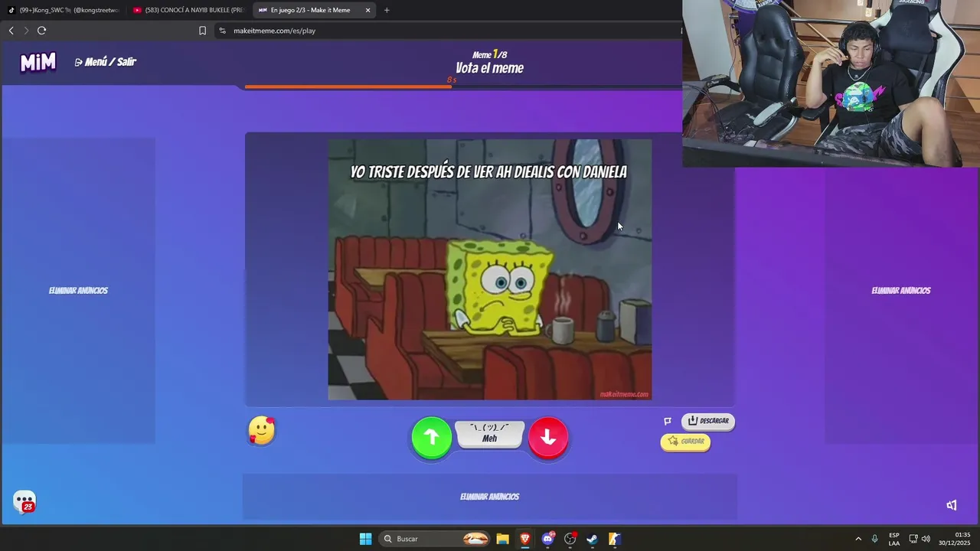Report the meme with the flag icon
This screenshot has width=980, height=551.
coord(668,421)
